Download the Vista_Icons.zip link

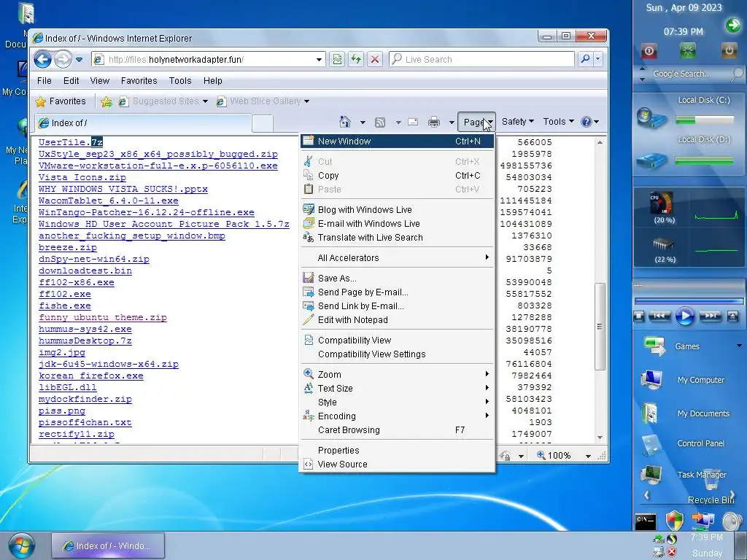coord(82,177)
